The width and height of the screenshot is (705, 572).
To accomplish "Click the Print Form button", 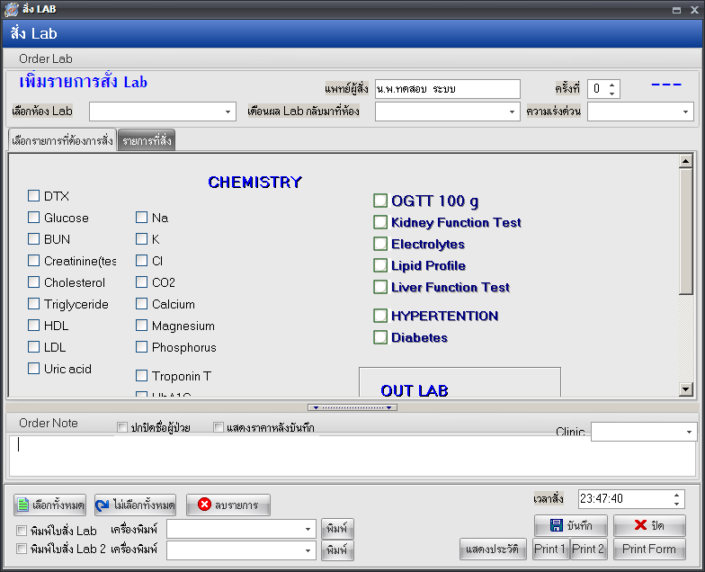I will 648,549.
